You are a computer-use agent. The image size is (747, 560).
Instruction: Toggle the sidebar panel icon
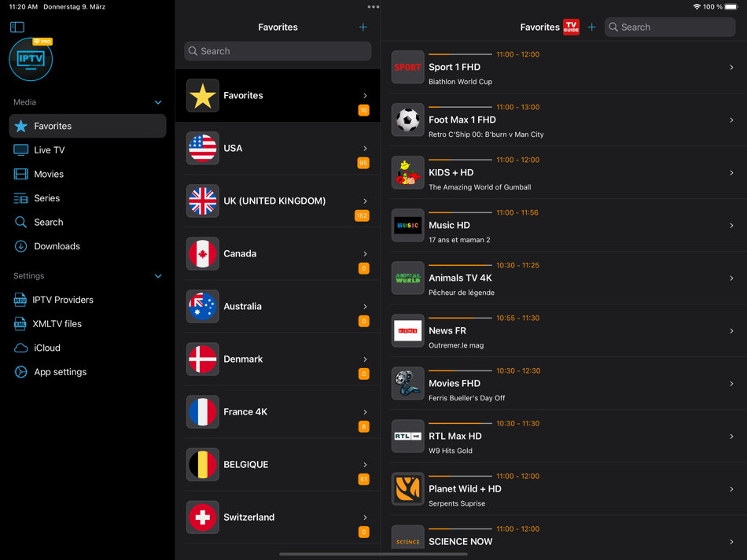tap(17, 28)
